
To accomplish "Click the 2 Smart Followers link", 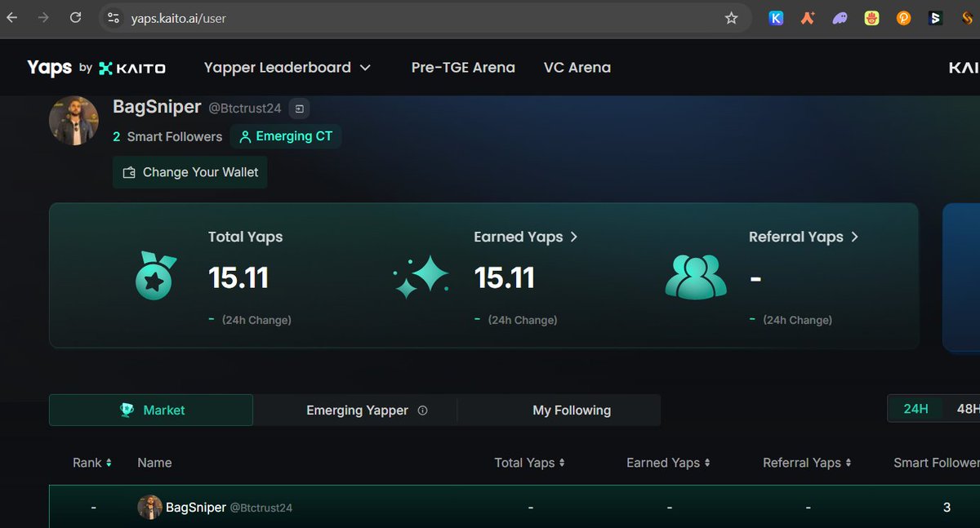I will [x=167, y=136].
